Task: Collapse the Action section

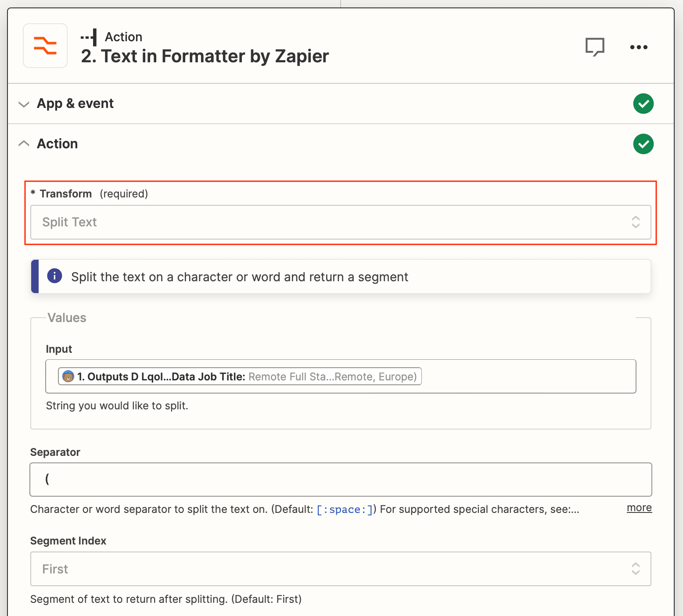Action: click(24, 143)
